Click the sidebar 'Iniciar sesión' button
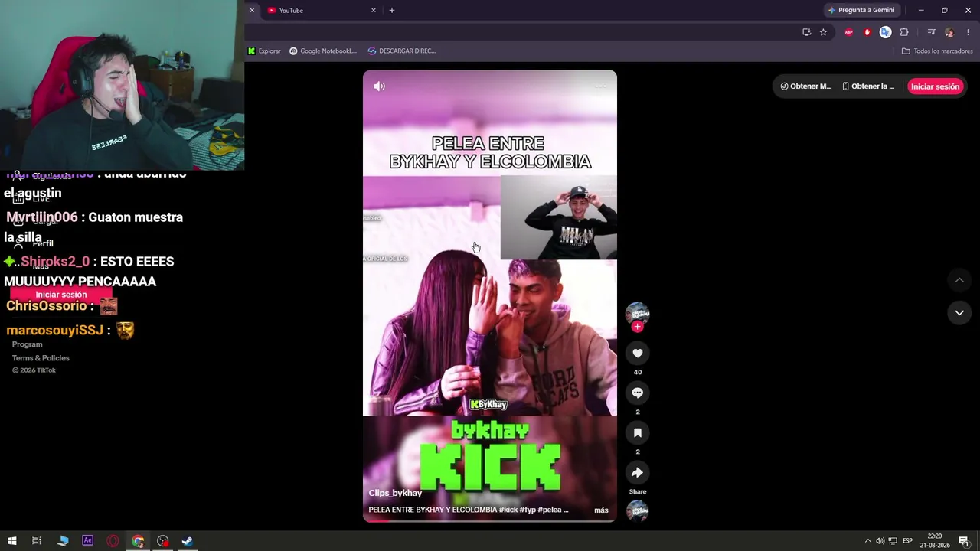980x551 pixels. tap(61, 295)
